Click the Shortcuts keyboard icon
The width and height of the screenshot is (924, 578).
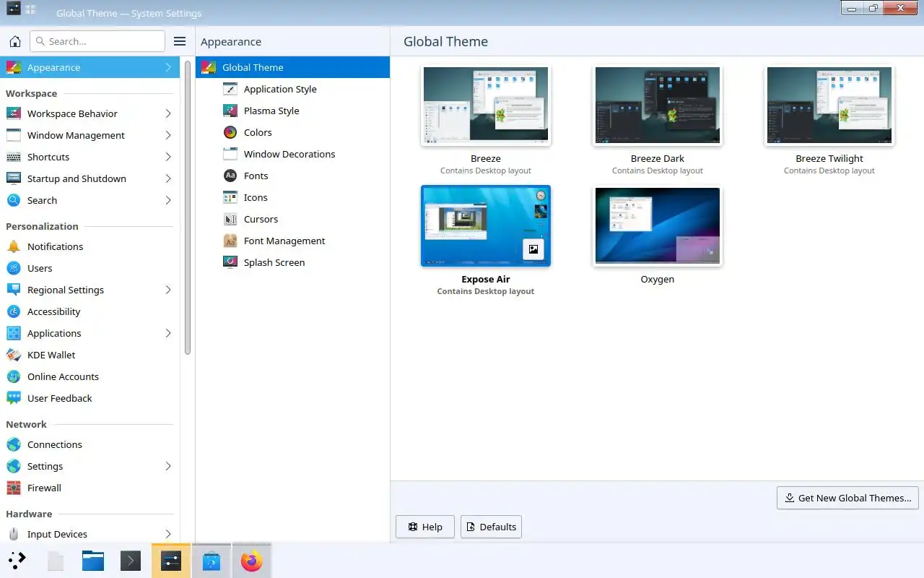point(13,157)
